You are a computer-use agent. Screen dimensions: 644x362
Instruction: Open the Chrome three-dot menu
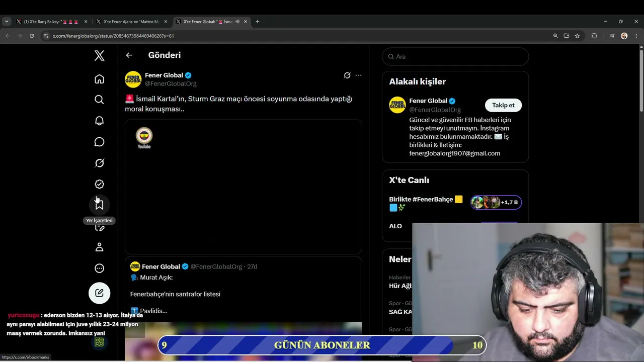[636, 36]
